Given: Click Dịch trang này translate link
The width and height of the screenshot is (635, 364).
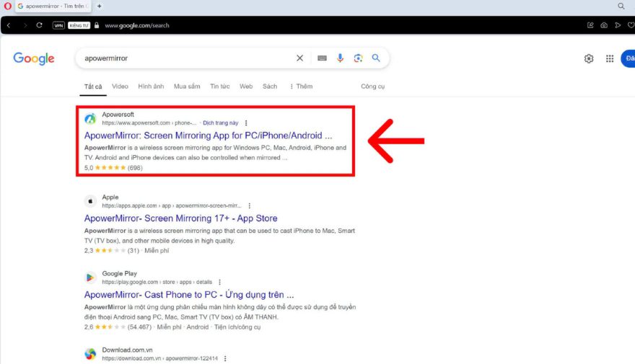Looking at the screenshot, I should click(220, 123).
